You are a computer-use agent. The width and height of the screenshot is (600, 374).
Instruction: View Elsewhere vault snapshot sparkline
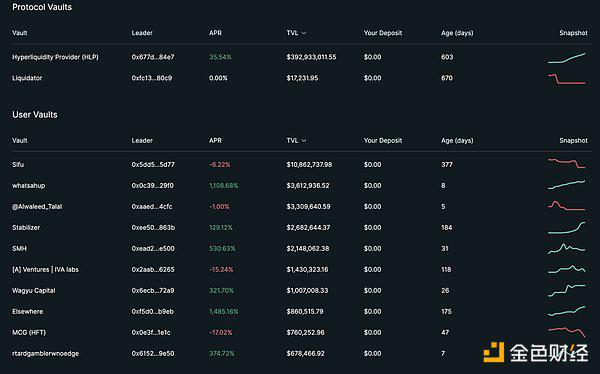click(x=566, y=311)
